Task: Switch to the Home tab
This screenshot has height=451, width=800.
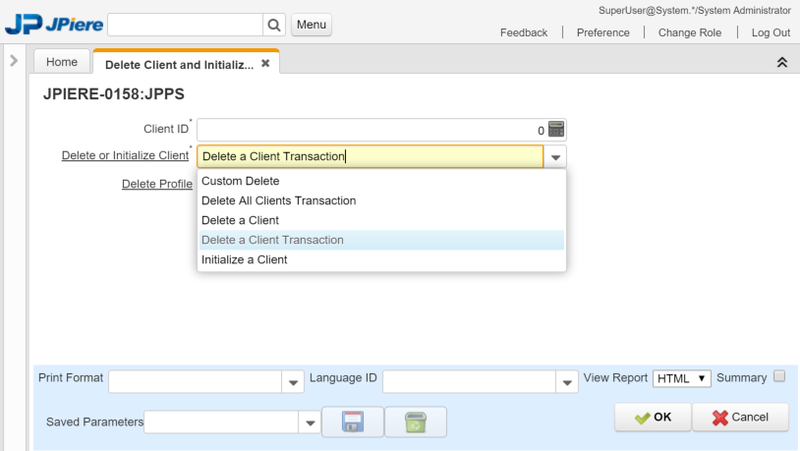Action: (62, 62)
